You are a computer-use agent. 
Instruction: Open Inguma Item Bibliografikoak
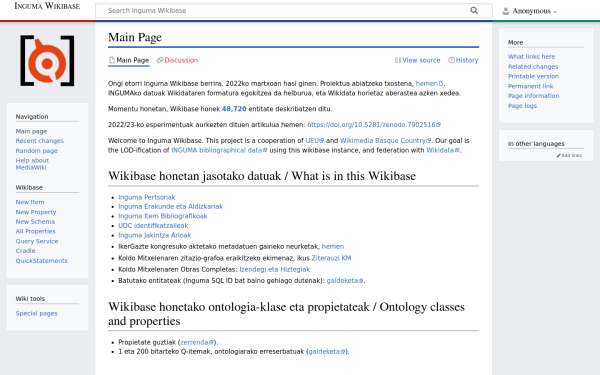coord(163,216)
